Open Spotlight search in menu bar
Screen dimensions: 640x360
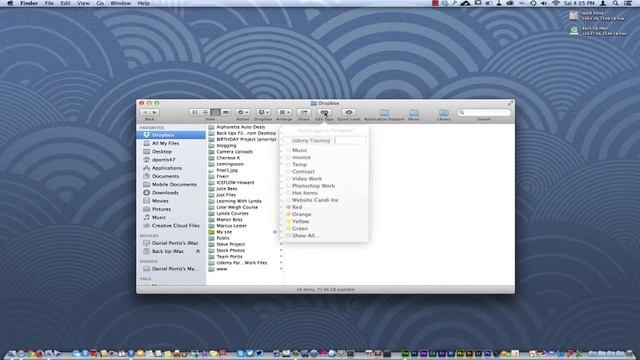615,3
